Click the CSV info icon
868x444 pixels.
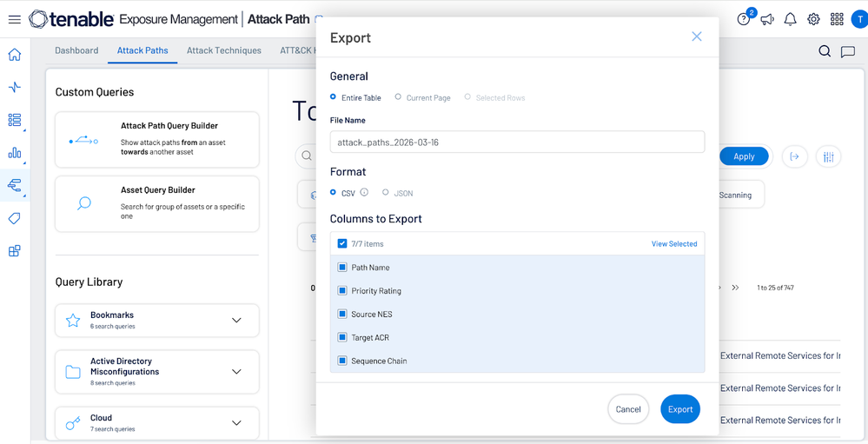364,193
